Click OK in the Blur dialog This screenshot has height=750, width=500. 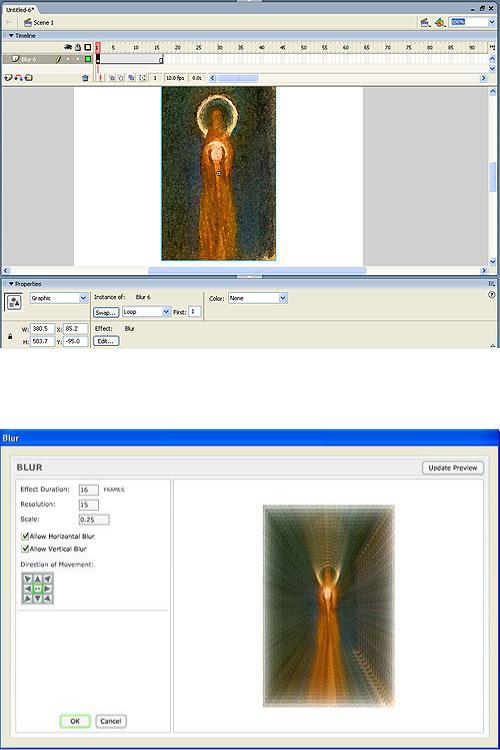click(x=75, y=721)
